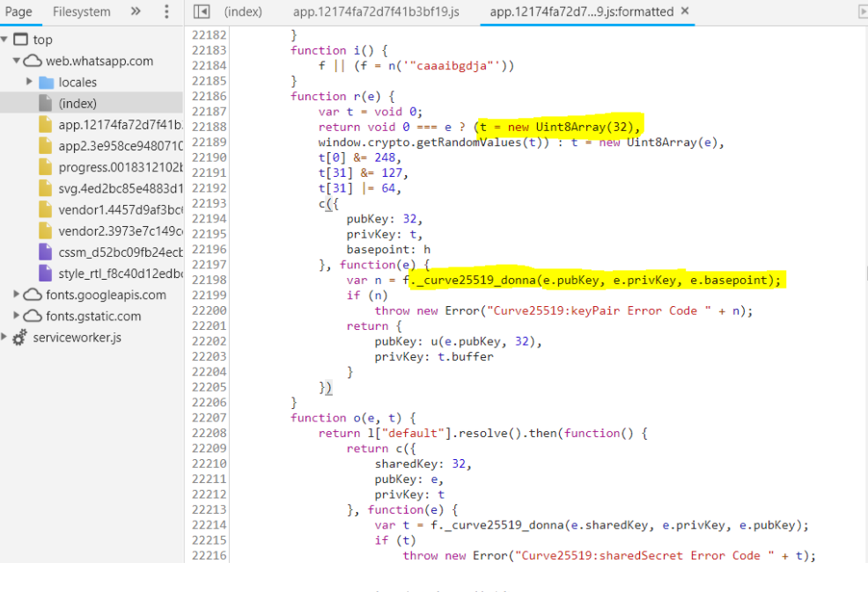This screenshot has width=868, height=592.
Task: Click the top frame window icon
Action: [20, 40]
